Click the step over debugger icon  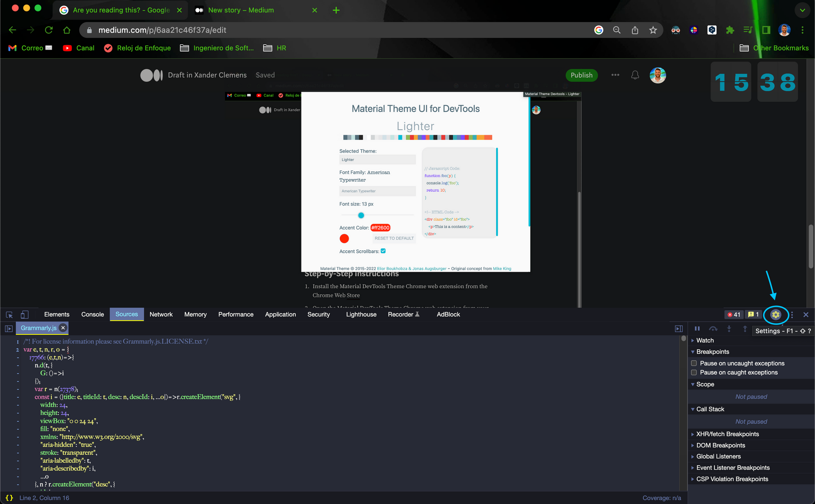(713, 328)
